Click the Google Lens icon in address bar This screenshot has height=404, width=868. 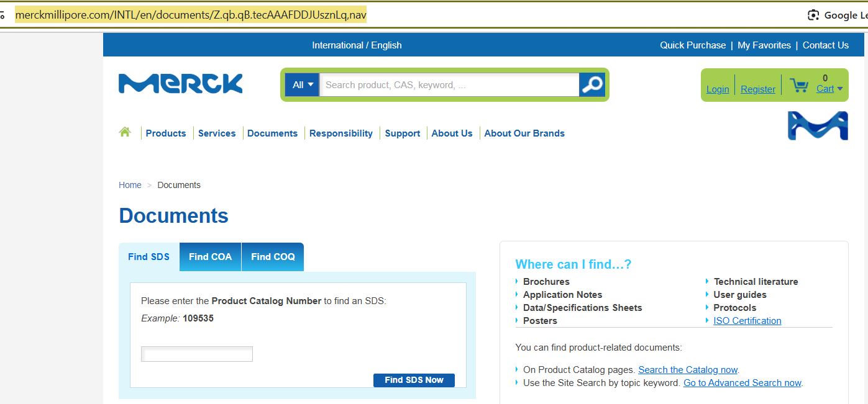coord(813,16)
